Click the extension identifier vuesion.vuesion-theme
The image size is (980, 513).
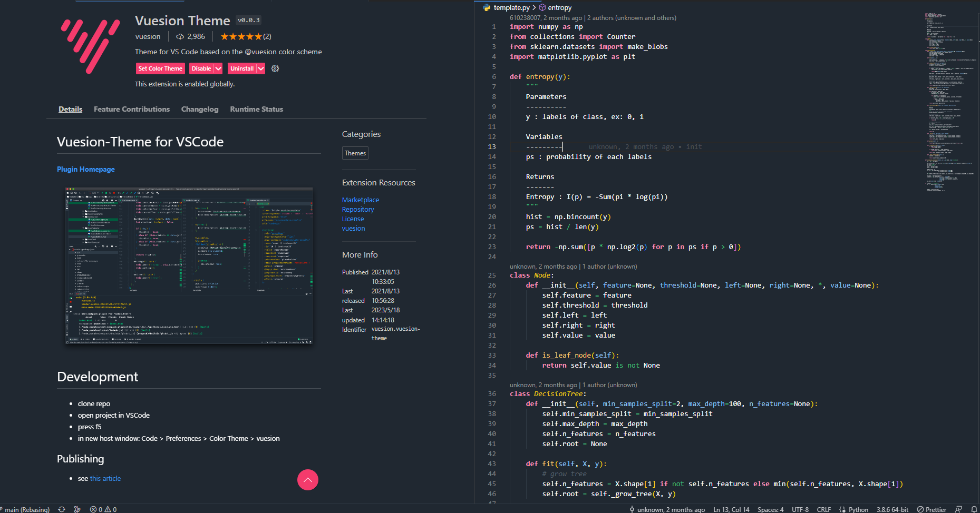point(396,333)
